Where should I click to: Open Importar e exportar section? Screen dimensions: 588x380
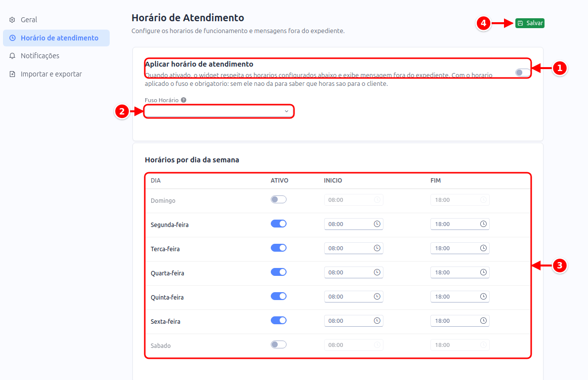point(56,74)
